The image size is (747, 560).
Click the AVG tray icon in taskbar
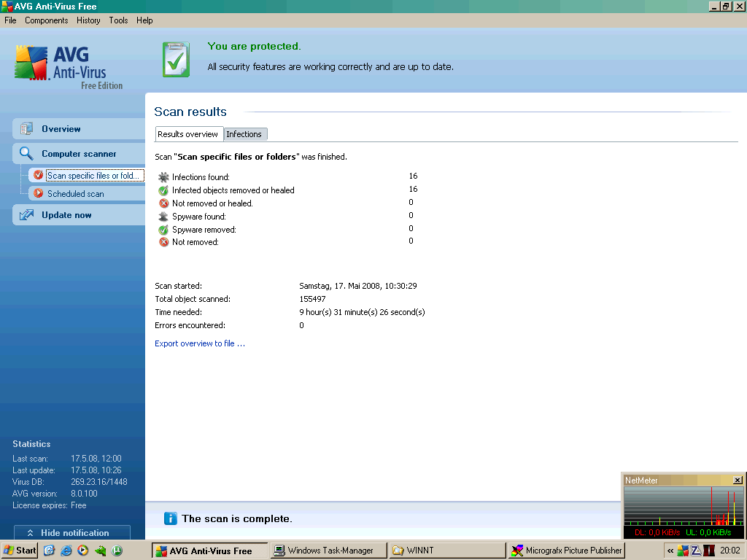click(x=683, y=551)
